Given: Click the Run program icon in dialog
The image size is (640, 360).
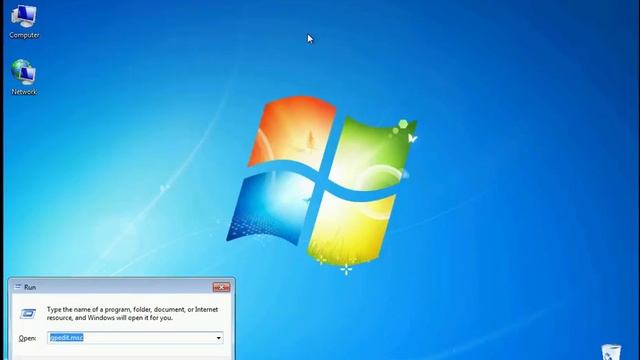Looking at the screenshot, I should (28, 313).
